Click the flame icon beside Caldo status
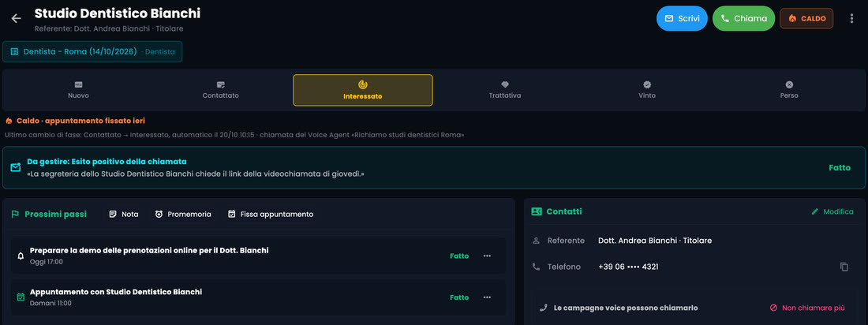The width and height of the screenshot is (868, 325). (9, 121)
